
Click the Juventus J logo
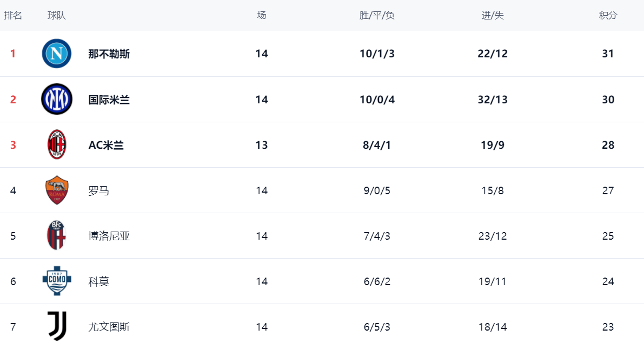tap(57, 326)
